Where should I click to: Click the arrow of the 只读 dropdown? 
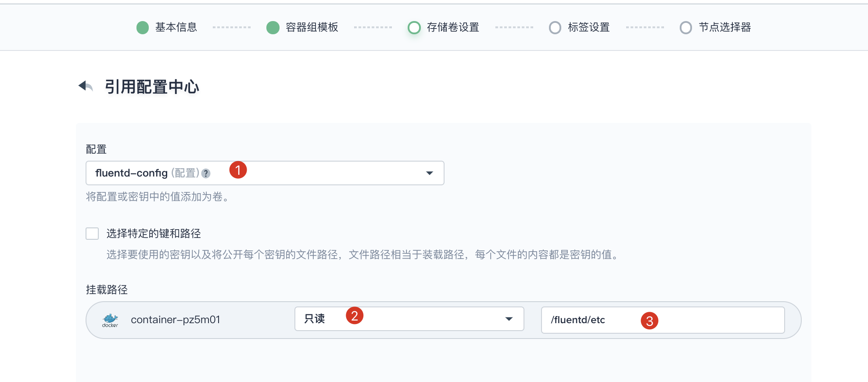(509, 319)
